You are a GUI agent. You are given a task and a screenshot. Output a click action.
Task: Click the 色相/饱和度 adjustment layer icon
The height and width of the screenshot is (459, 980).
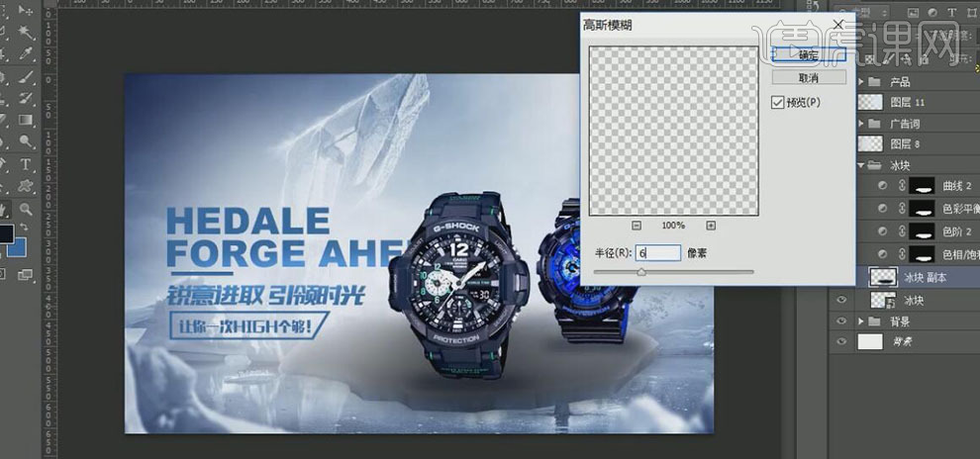[x=883, y=253]
